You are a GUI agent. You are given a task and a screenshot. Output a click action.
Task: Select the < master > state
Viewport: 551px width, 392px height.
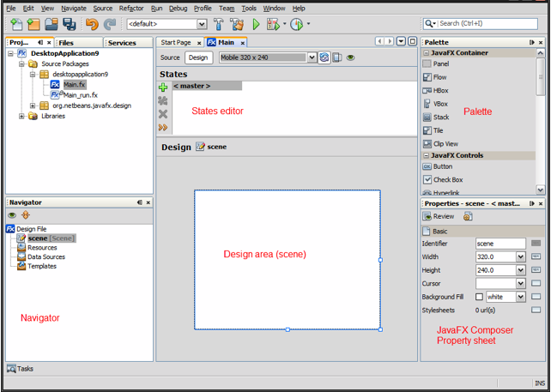tap(207, 86)
